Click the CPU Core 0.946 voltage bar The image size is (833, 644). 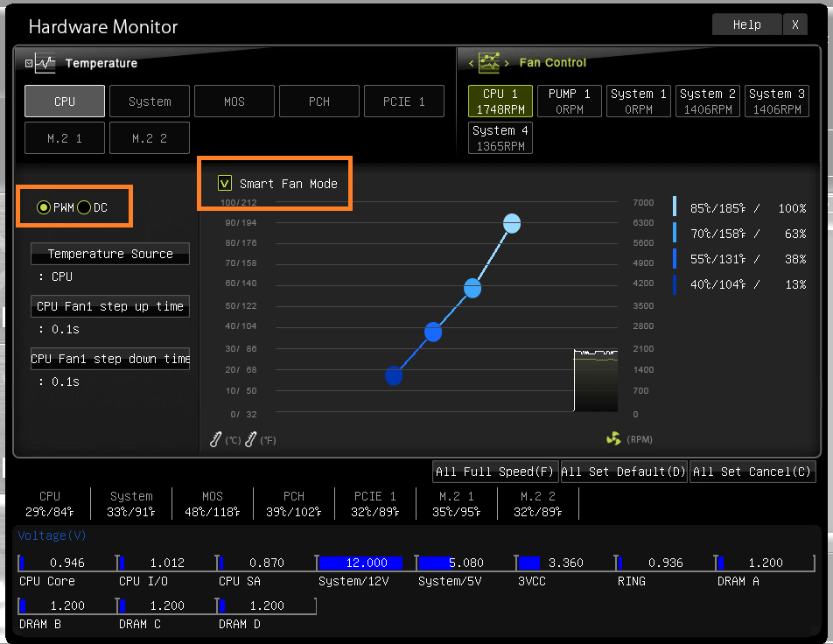pyautogui.click(x=66, y=563)
